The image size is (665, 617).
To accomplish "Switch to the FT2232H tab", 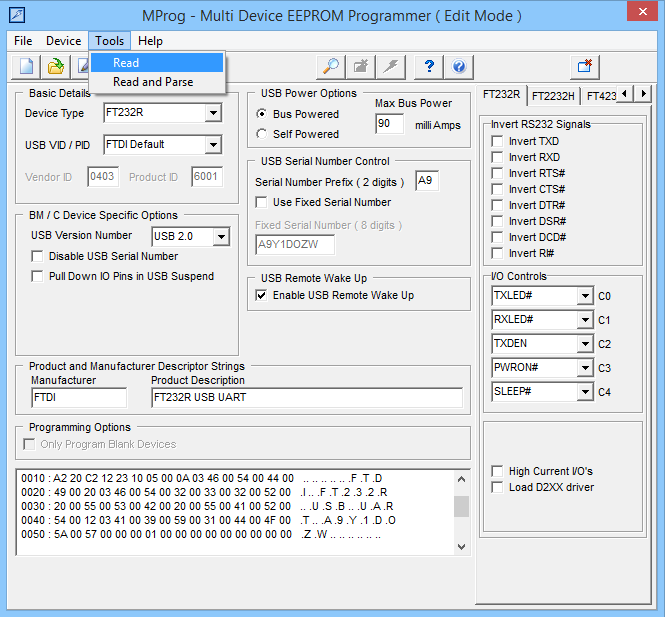I will click(553, 96).
